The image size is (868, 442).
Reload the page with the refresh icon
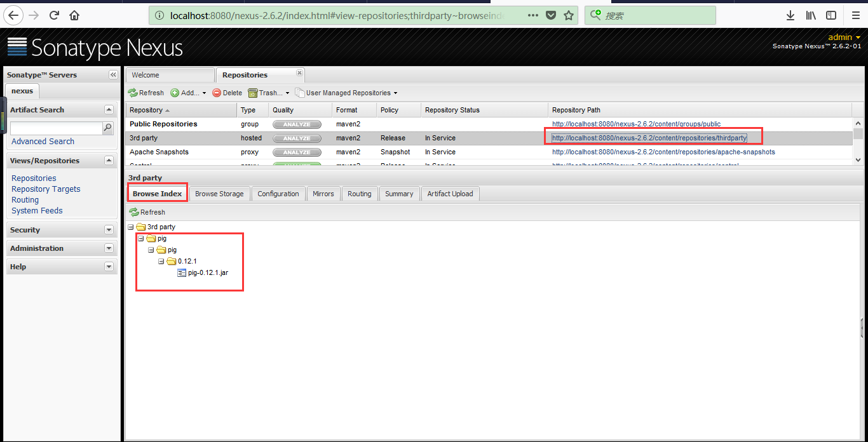[54, 15]
